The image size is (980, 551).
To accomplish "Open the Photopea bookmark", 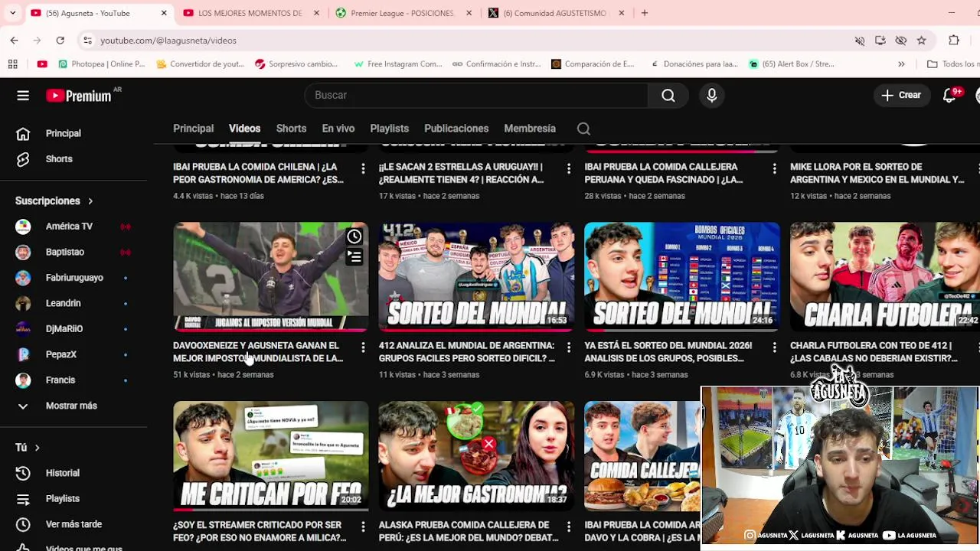I will point(102,64).
